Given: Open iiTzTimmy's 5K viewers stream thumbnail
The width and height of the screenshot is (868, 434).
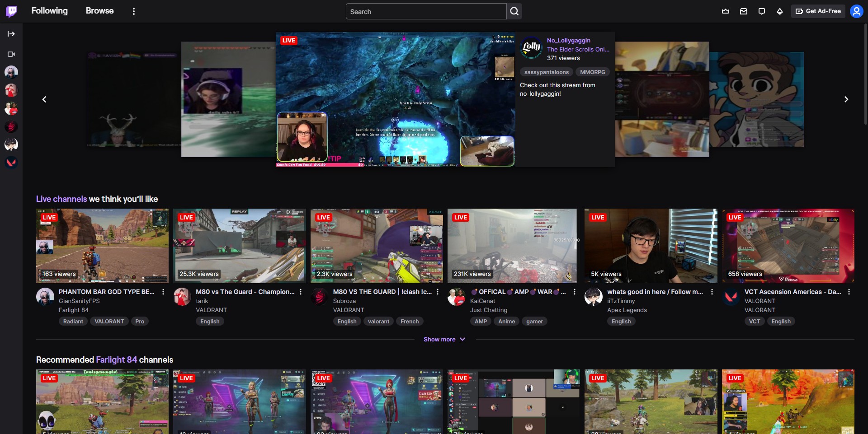Looking at the screenshot, I should click(651, 246).
